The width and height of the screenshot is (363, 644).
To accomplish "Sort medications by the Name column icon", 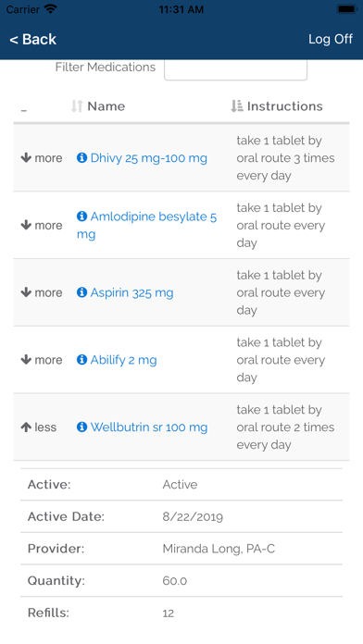I will [x=77, y=106].
